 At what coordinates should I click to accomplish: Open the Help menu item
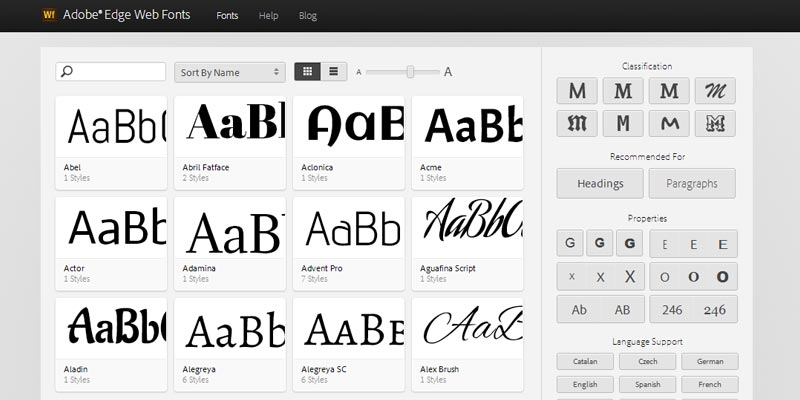[268, 16]
